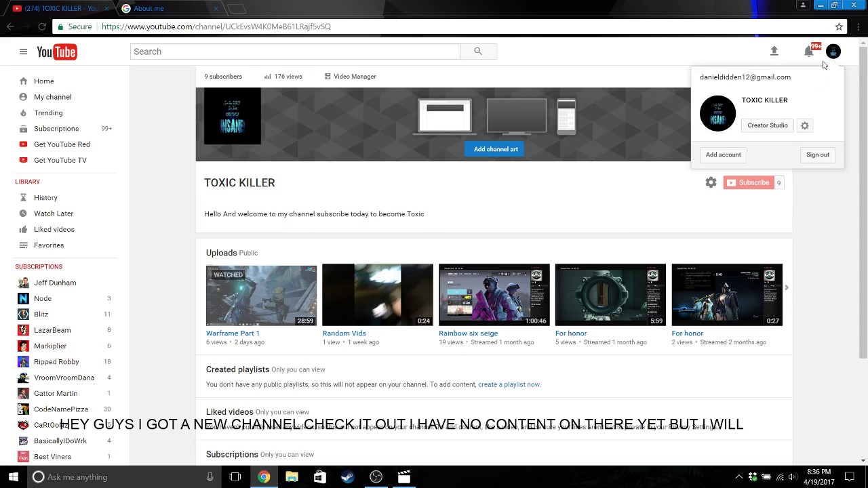The width and height of the screenshot is (868, 488).
Task: Open File Explorer from the taskbar
Action: point(292,477)
